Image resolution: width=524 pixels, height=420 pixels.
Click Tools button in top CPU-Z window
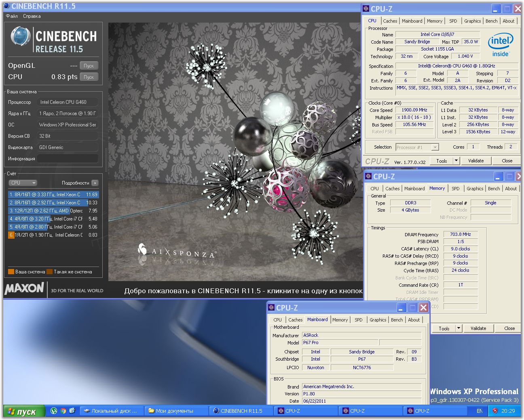coord(442,161)
